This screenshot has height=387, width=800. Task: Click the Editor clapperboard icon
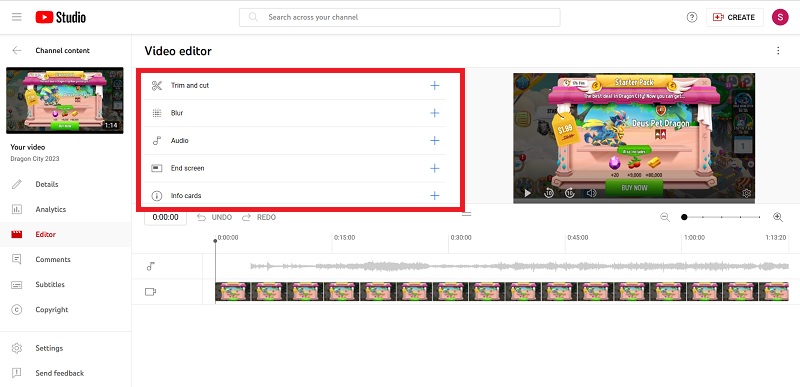point(17,235)
